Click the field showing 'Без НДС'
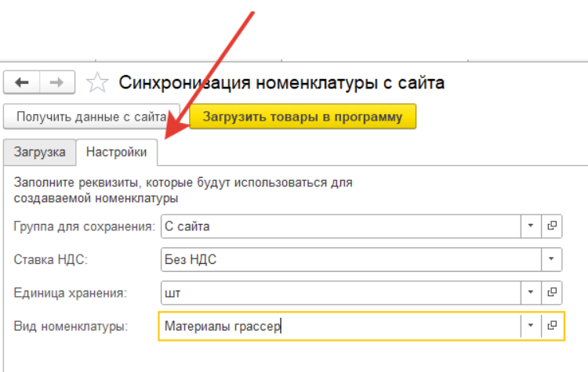This screenshot has height=372, width=588. (x=350, y=259)
